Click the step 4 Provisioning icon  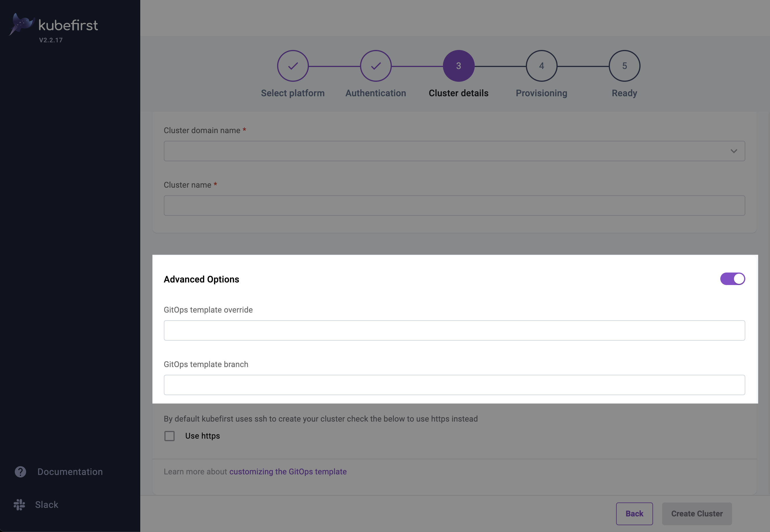point(541,66)
